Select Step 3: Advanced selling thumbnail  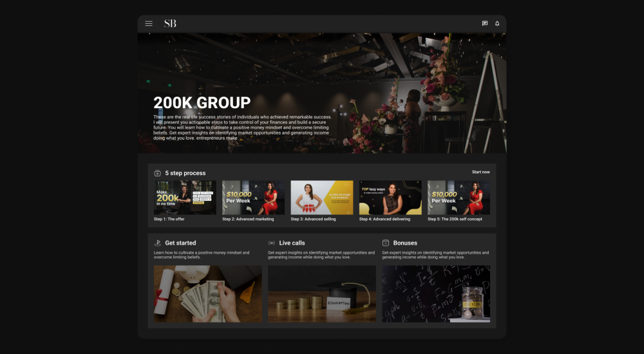[321, 198]
